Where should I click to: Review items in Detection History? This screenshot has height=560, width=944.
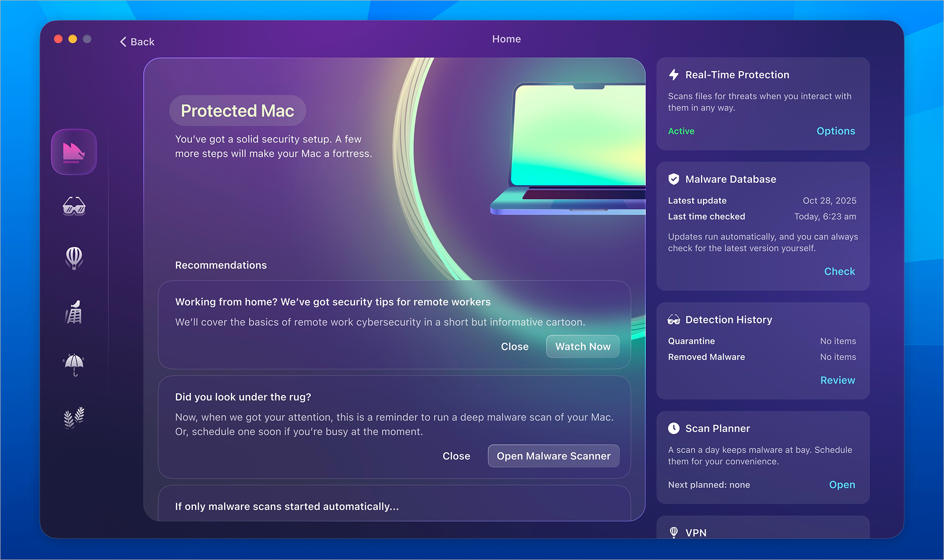coord(837,380)
